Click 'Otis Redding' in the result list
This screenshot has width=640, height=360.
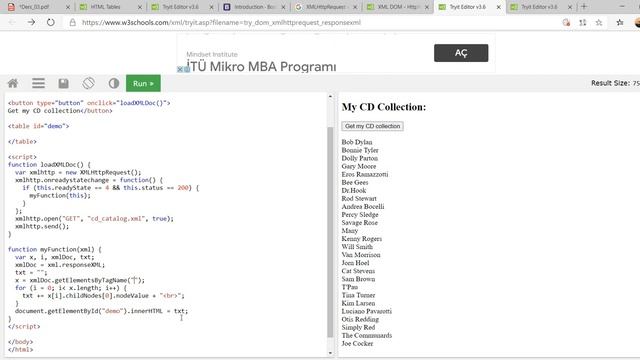tap(360, 319)
